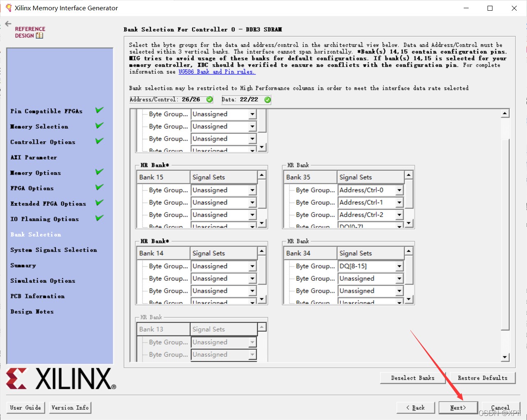The image size is (527, 420).
Task: Click the Xilinx window title bar app icon
Action: [x=8, y=8]
